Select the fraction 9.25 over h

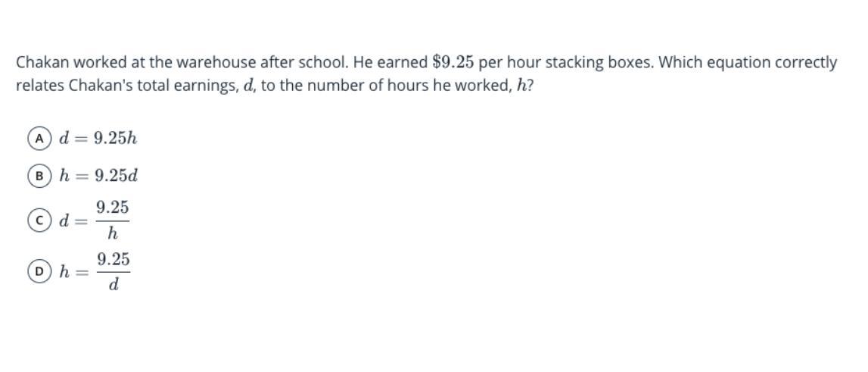point(112,220)
